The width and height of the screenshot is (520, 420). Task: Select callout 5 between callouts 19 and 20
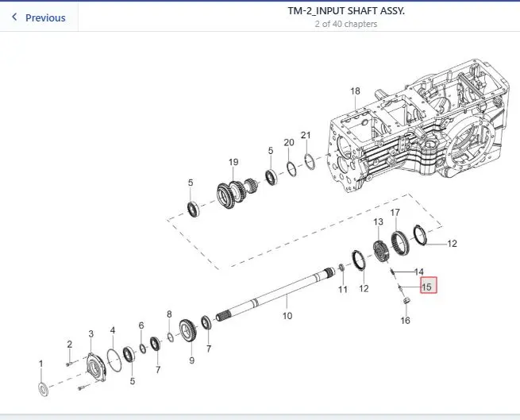point(271,151)
